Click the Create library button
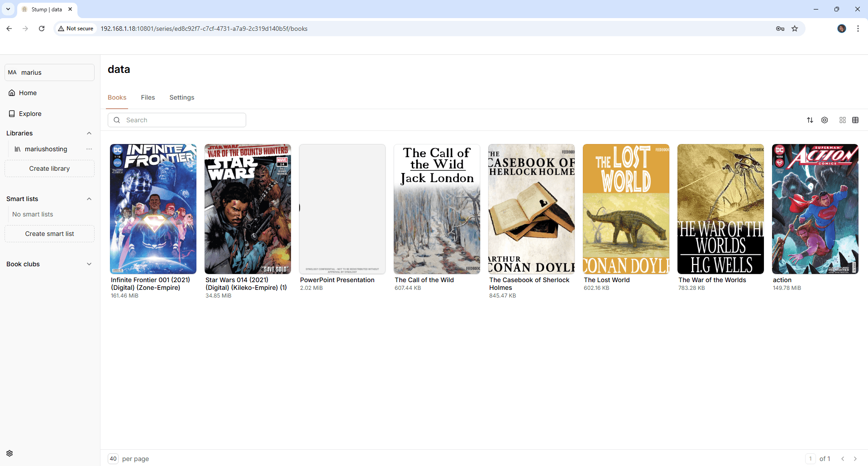Image resolution: width=868 pixels, height=466 pixels. [x=49, y=168]
